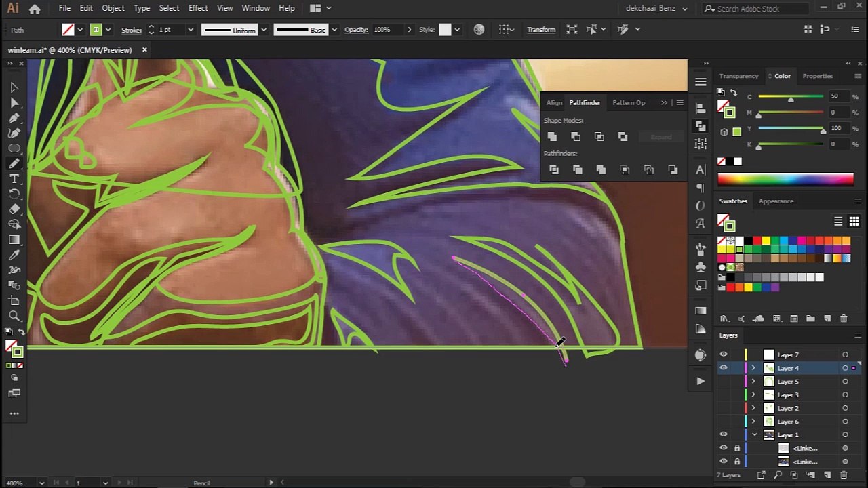Screen dimensions: 868x488
Task: Expand Layer 6 contents
Action: pyautogui.click(x=753, y=422)
